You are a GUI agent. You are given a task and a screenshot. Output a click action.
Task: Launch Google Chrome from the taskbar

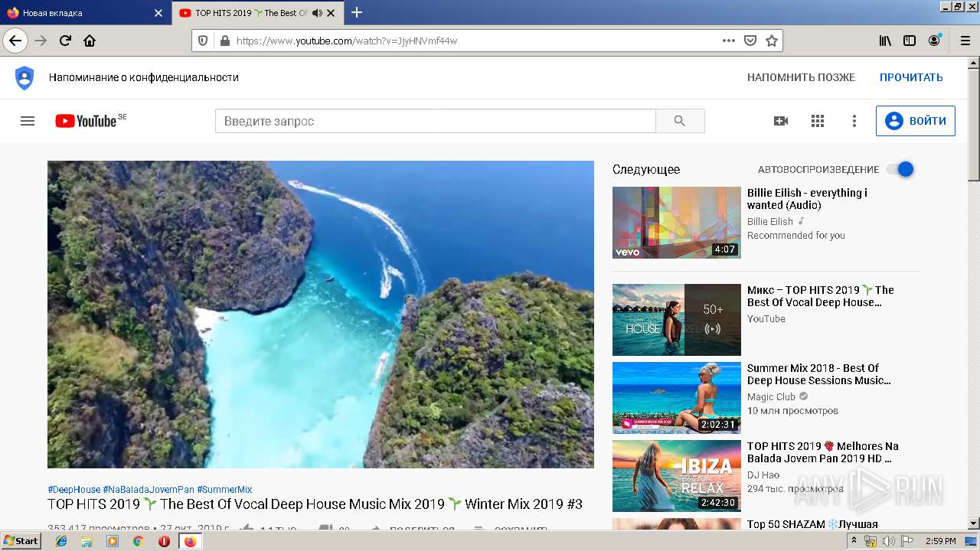click(x=138, y=541)
